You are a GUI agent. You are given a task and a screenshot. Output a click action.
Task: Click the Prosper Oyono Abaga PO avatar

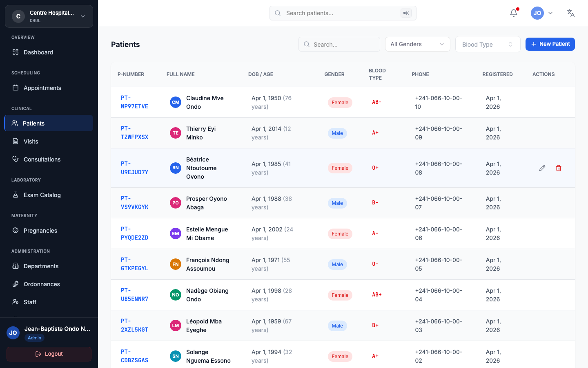tap(176, 203)
